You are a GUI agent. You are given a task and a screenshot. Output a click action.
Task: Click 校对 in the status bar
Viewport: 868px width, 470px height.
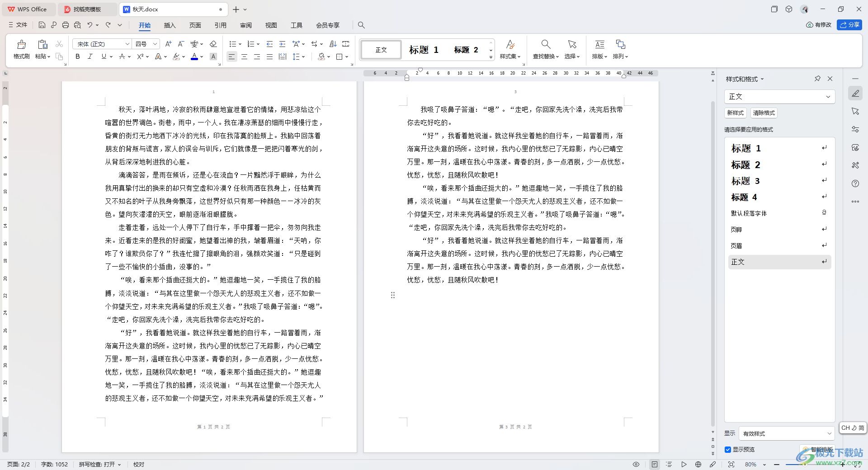click(138, 464)
